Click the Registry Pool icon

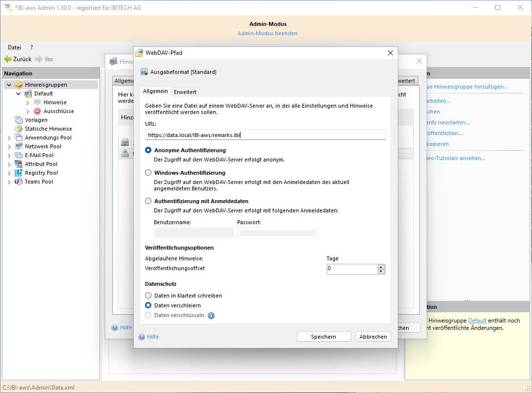[x=19, y=173]
